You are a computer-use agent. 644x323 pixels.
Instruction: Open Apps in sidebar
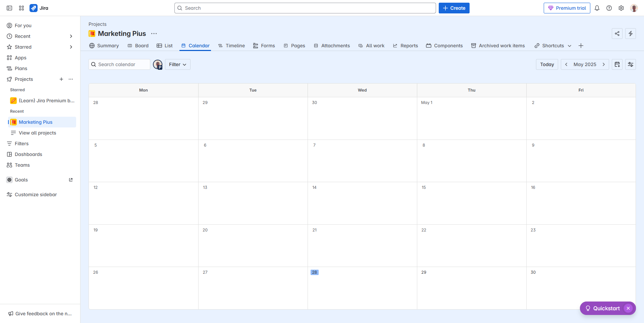pos(40,58)
